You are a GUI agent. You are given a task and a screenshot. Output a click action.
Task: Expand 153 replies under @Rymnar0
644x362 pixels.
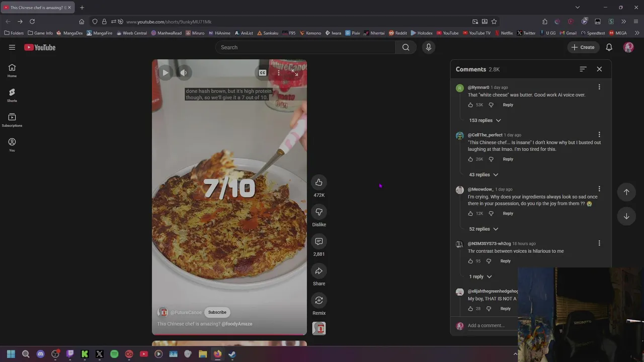(485, 120)
